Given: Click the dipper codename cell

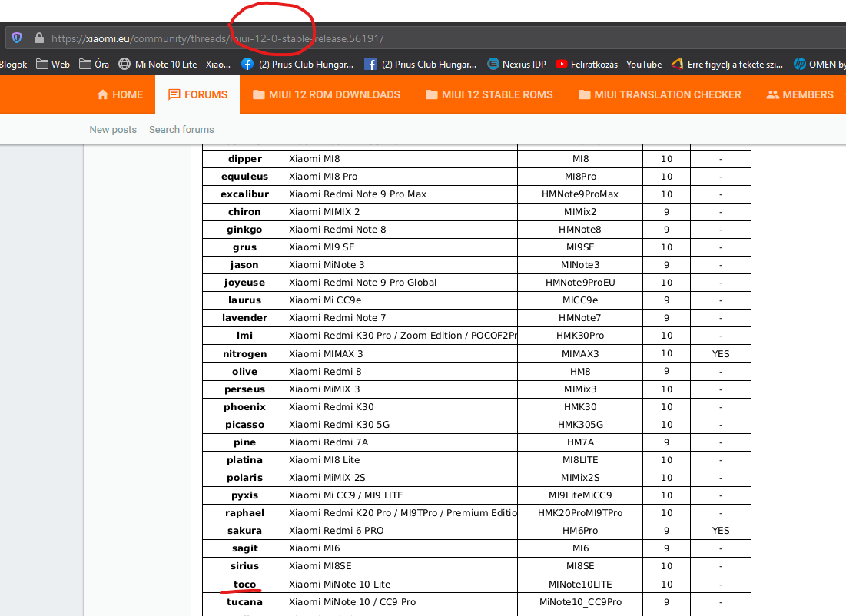Looking at the screenshot, I should [244, 158].
